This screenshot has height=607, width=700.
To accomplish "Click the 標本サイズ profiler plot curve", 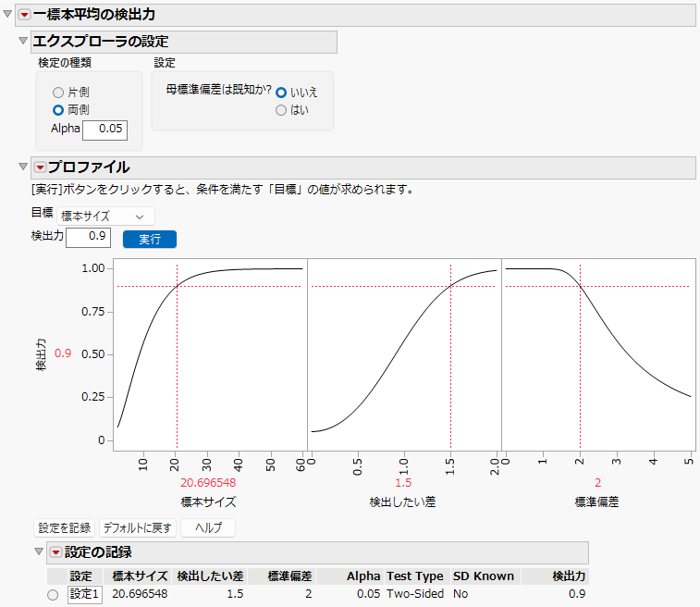I will (x=210, y=354).
